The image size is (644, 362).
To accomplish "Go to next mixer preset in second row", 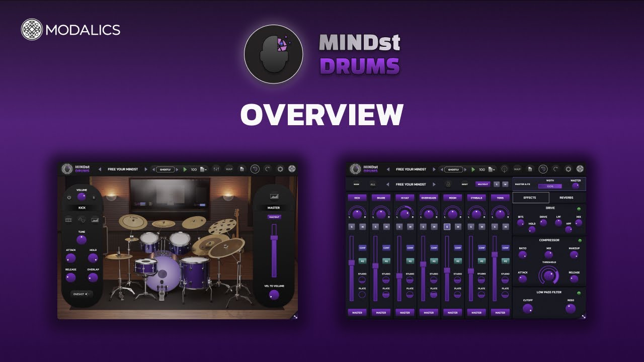I will [x=434, y=185].
